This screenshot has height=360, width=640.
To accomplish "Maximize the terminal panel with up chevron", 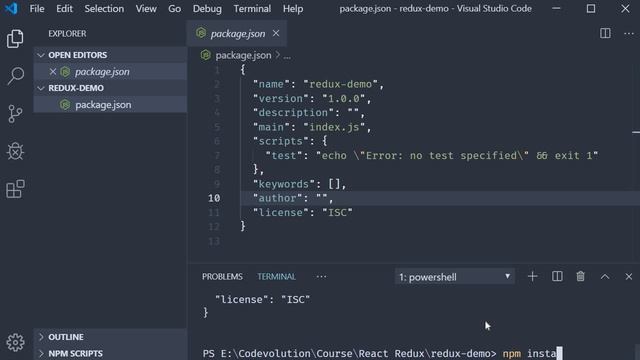I will pyautogui.click(x=605, y=277).
